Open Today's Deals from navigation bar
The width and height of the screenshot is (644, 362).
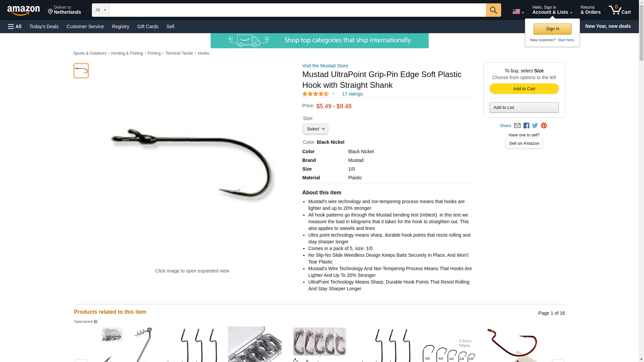44,26
